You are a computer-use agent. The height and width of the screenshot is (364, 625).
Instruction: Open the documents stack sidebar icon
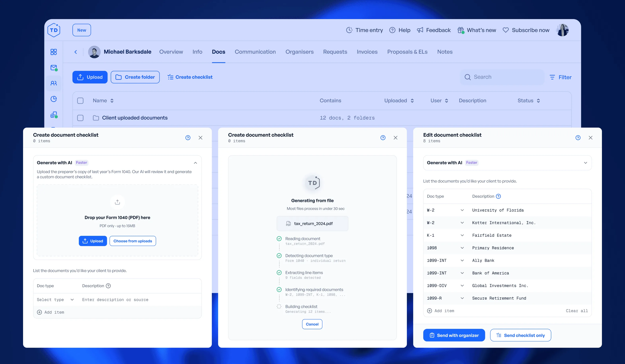point(54,115)
